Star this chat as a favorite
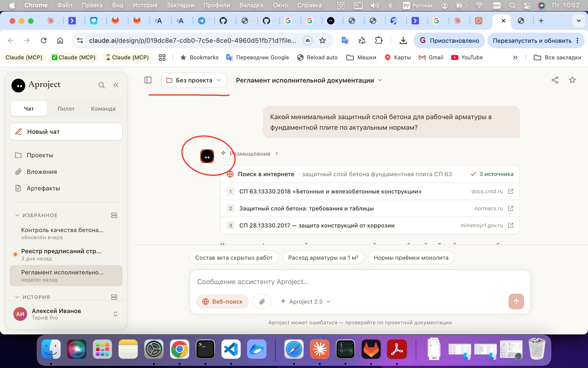 point(572,80)
